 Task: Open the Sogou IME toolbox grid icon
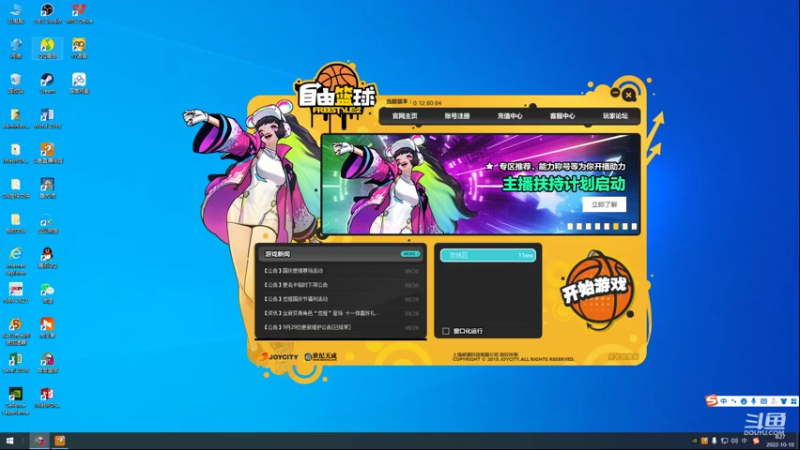coord(793,402)
